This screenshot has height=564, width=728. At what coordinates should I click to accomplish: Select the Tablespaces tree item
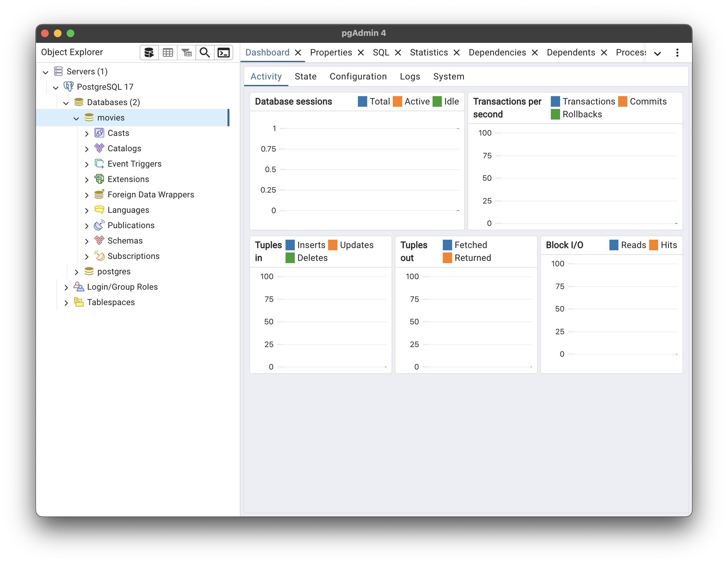click(111, 302)
